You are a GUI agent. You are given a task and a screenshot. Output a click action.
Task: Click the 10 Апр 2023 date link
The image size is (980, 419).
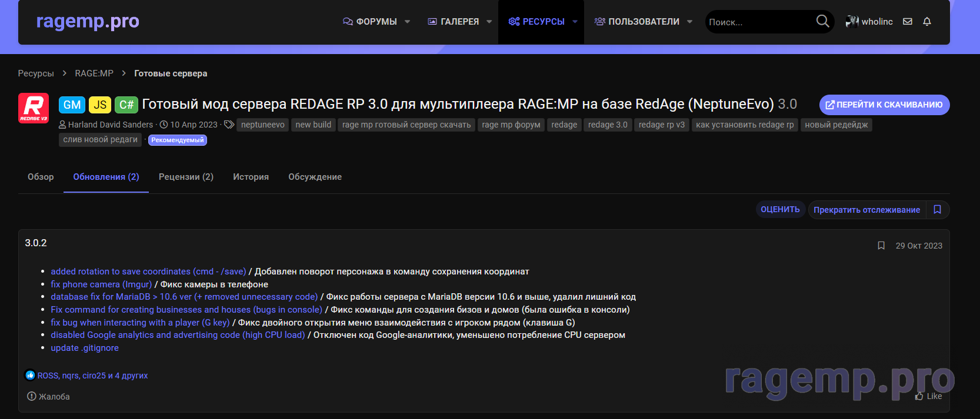click(194, 125)
